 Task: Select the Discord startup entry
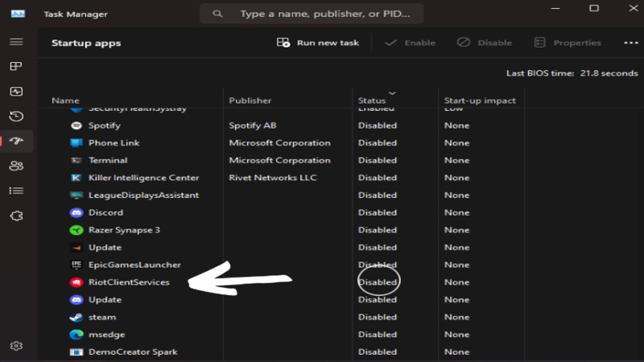click(x=105, y=212)
